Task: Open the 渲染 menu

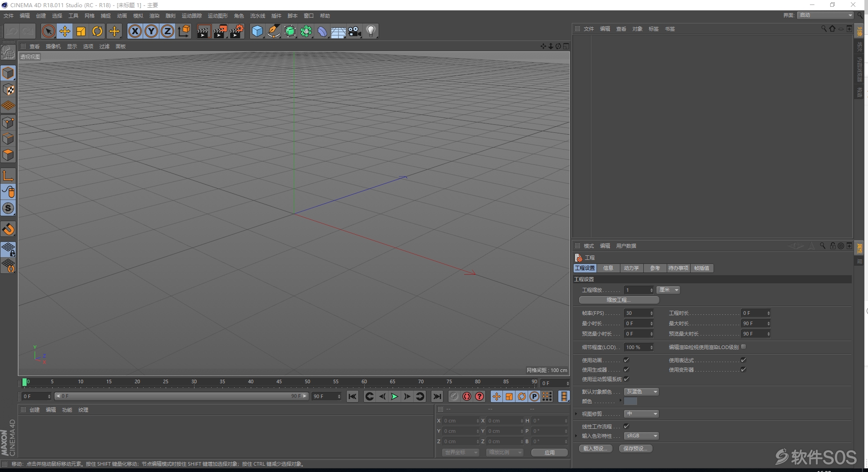Action: pyautogui.click(x=154, y=16)
